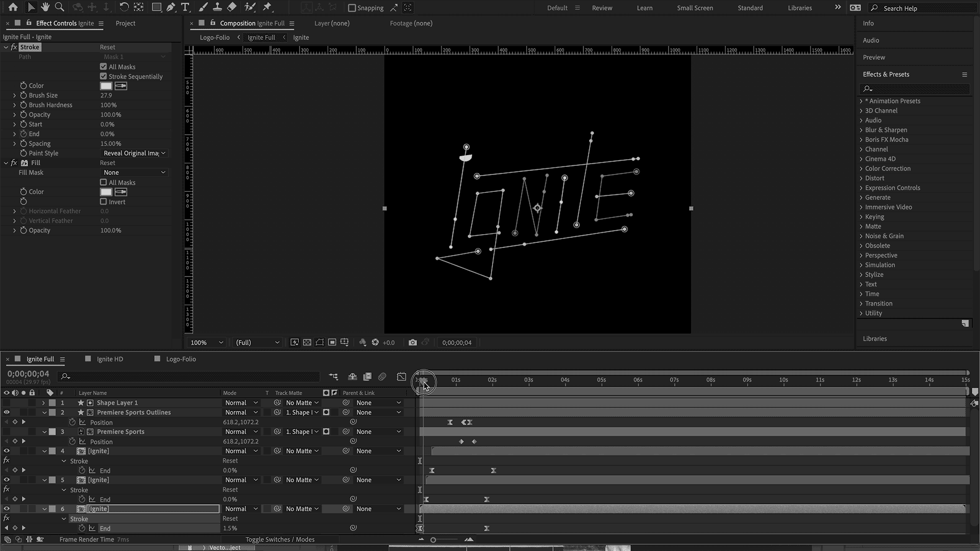Select the Hand tool
The width and height of the screenshot is (980, 551).
[45, 7]
